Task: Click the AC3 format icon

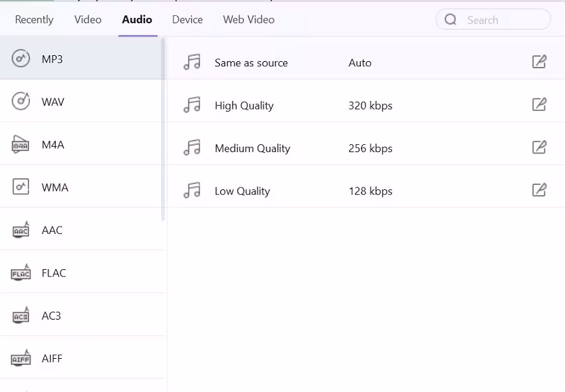Action: (x=21, y=316)
